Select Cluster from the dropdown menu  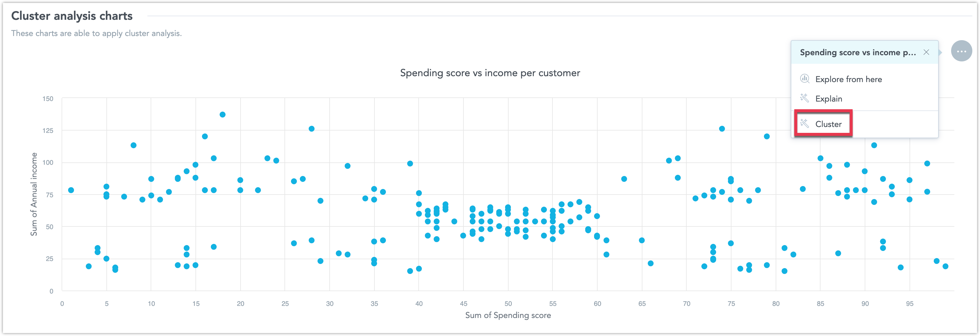(826, 123)
